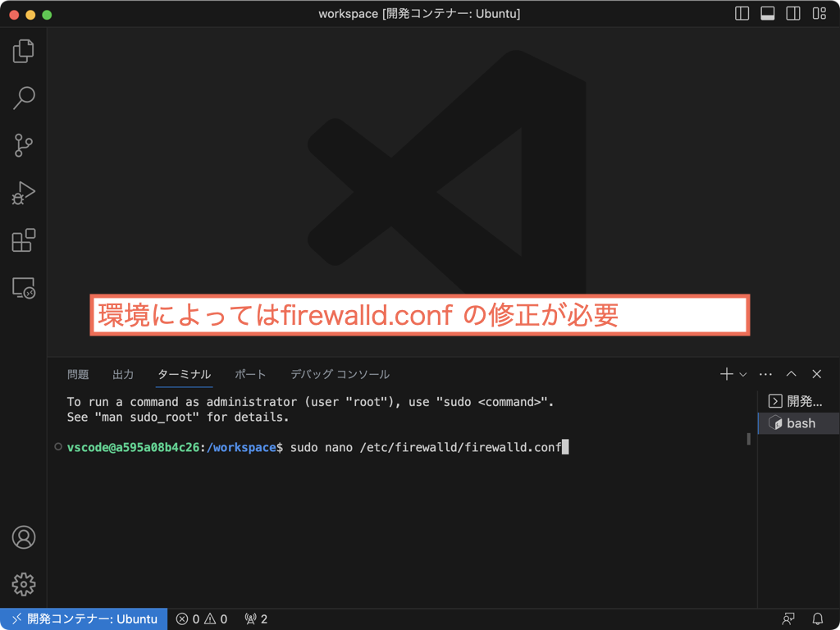Image resolution: width=840 pixels, height=630 pixels.
Task: Close the terminal panel
Action: (x=817, y=374)
